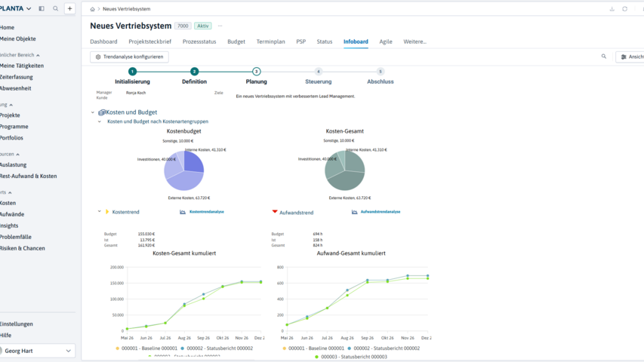644x362 pixels.
Task: Go to Home in the sidebar
Action: 7,27
